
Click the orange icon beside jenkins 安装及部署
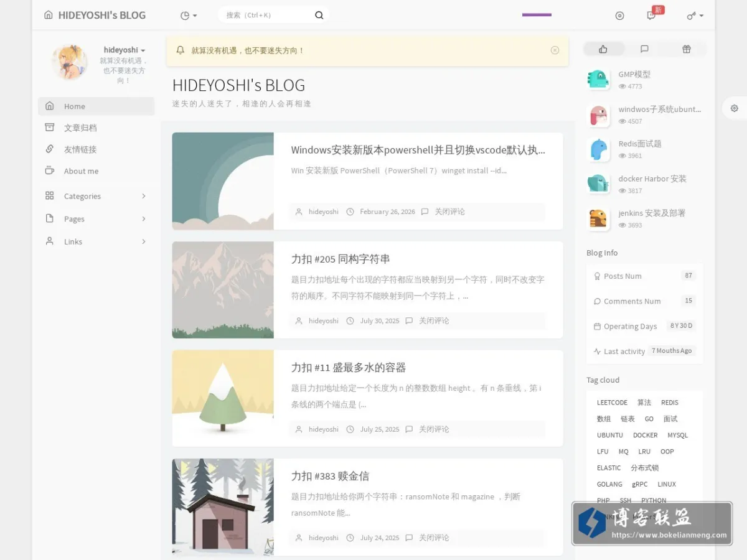click(598, 219)
